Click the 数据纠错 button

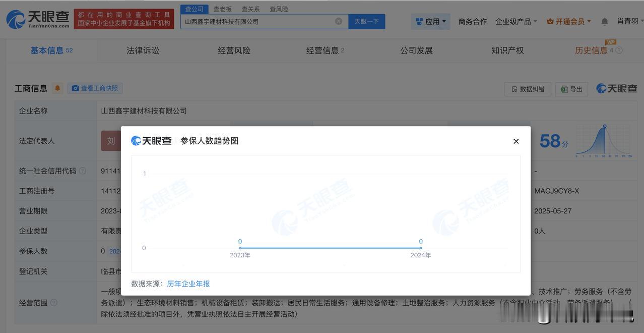[x=528, y=89]
